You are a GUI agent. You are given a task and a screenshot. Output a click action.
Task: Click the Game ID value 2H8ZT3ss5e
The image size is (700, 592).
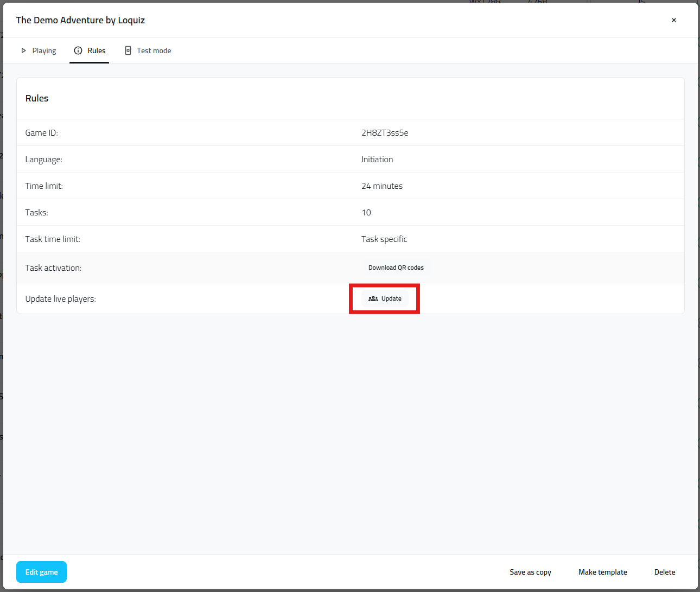[x=385, y=133]
